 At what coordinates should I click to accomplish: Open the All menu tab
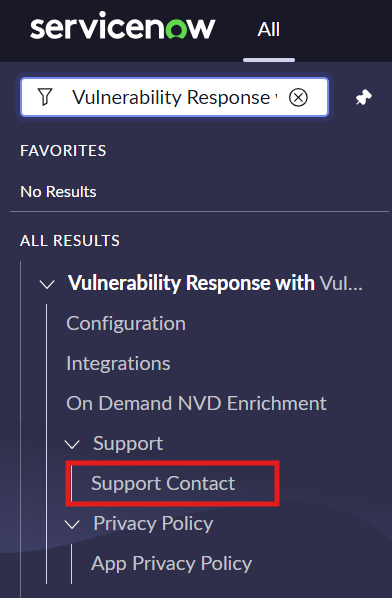(x=268, y=29)
